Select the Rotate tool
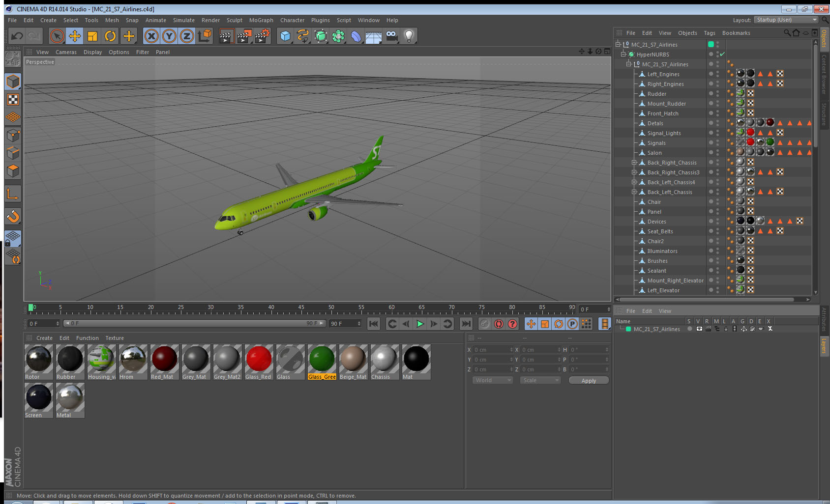The height and width of the screenshot is (504, 830). 110,36
